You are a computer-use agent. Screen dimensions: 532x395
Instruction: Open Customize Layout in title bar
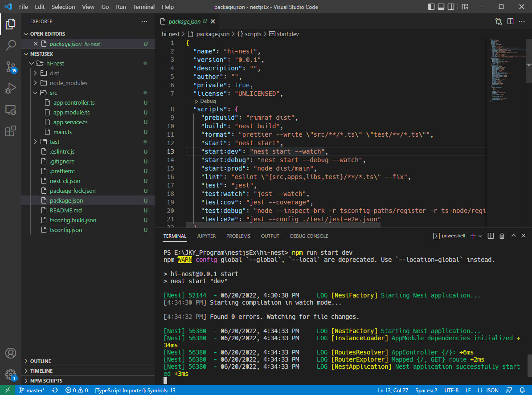tap(465, 7)
